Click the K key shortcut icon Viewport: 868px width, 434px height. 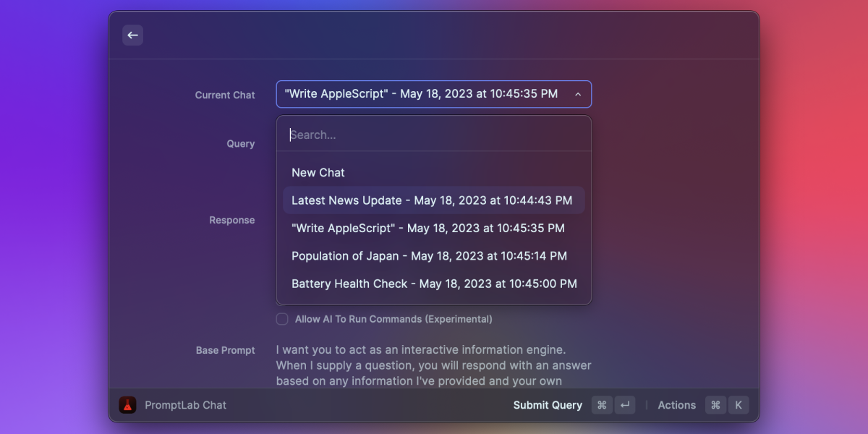click(x=739, y=405)
